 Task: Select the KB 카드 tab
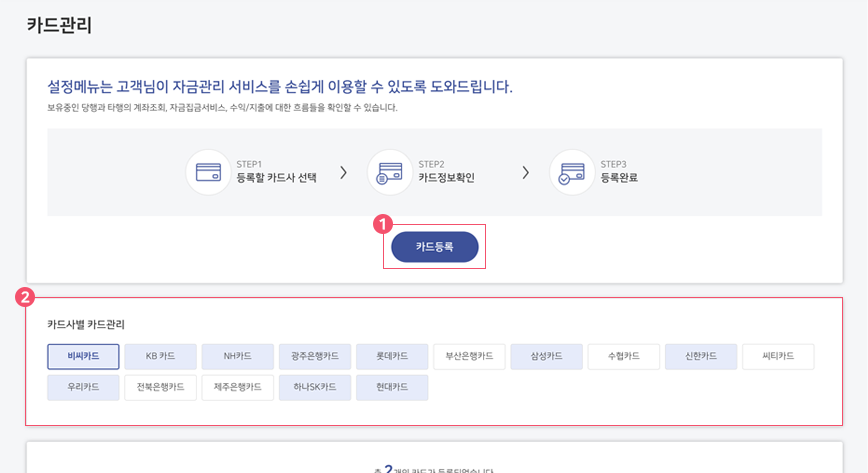(x=161, y=356)
